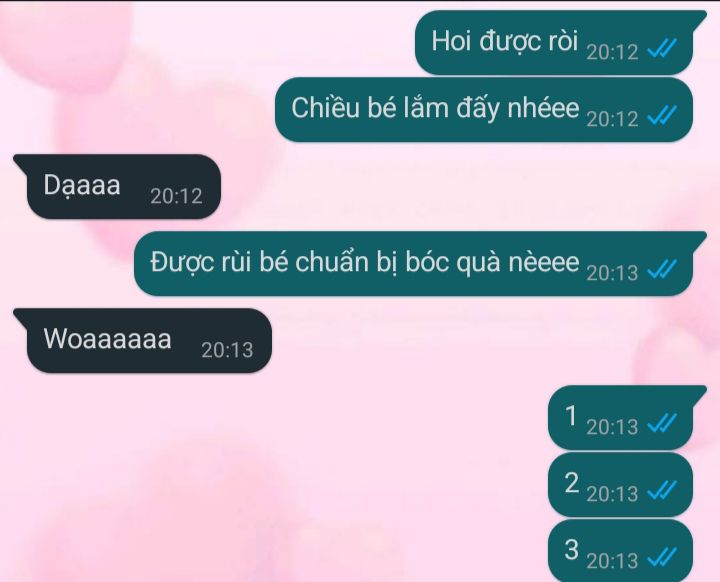Image resolution: width=720 pixels, height=582 pixels.
Task: Select the sent message bubble '3'
Action: point(620,551)
